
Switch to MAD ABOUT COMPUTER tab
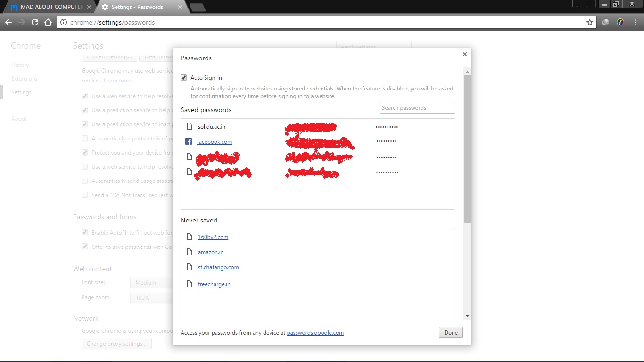tap(49, 7)
